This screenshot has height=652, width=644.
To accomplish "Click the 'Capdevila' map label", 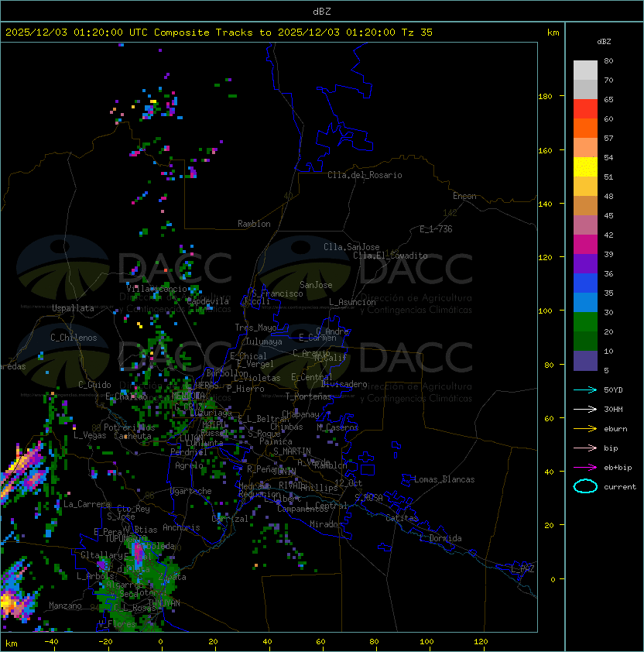I will coord(207,301).
